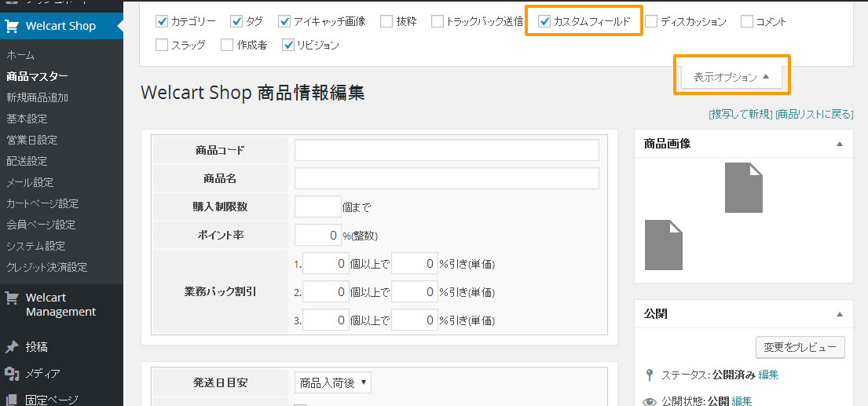Click row 3 %引き discount field
Screen dimensions: 868x406
[x=415, y=320]
